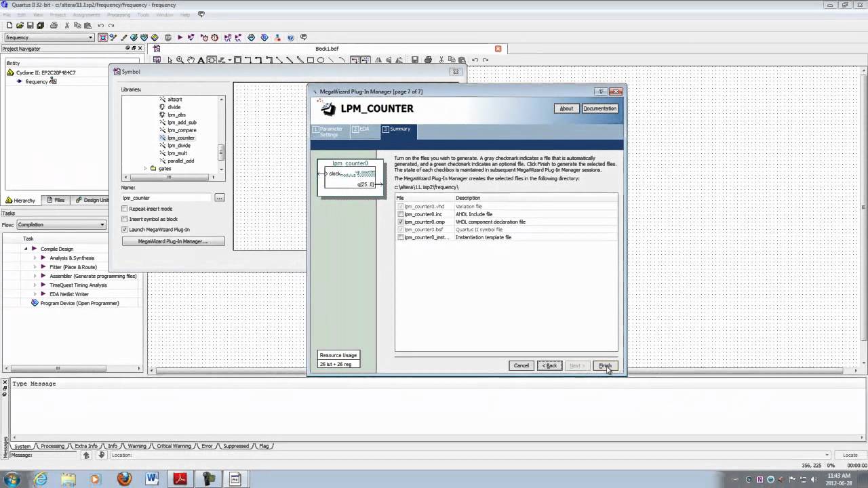Open the Critical Warning messages tab
868x488 pixels.
174,446
